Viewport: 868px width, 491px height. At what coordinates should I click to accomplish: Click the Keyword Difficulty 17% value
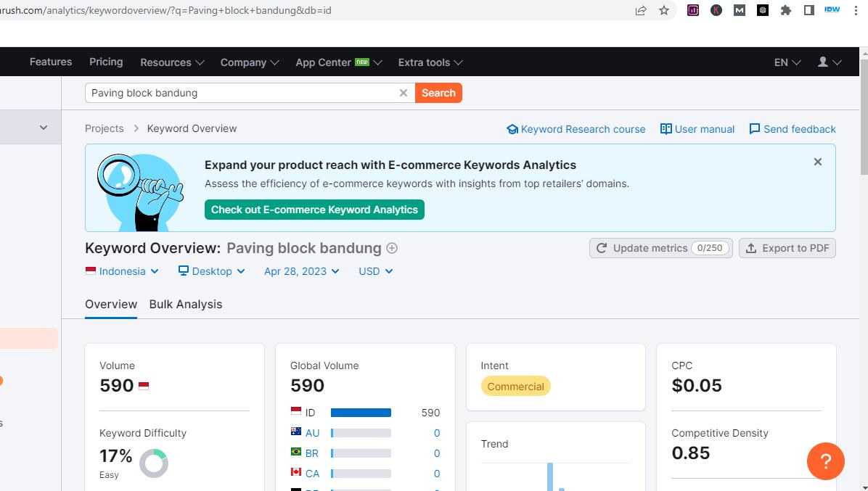(115, 456)
